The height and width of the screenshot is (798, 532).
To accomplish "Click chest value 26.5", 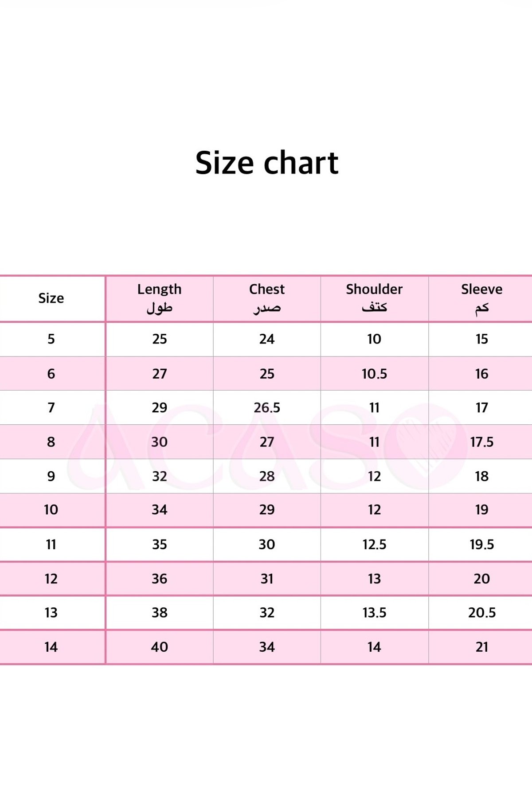I will tap(267, 408).
